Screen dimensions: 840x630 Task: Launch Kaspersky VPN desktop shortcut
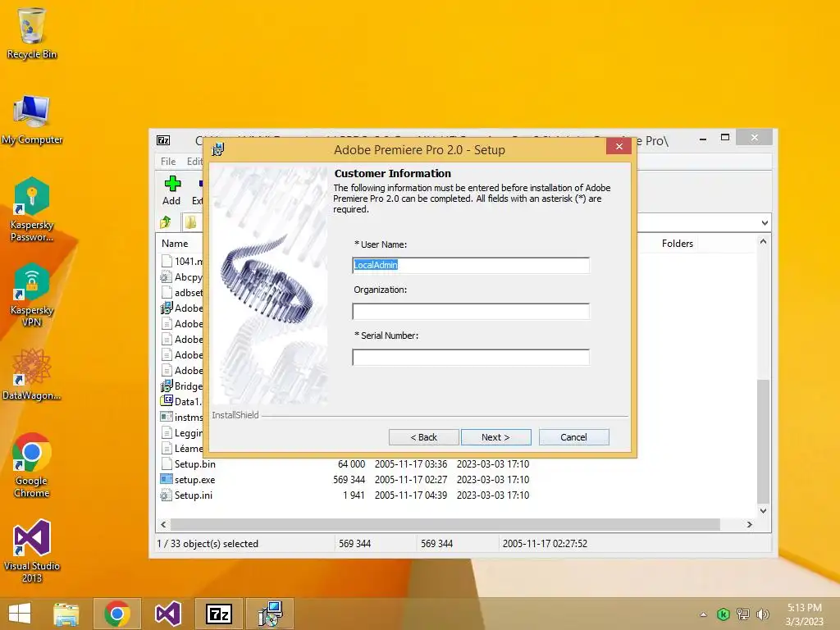32,294
